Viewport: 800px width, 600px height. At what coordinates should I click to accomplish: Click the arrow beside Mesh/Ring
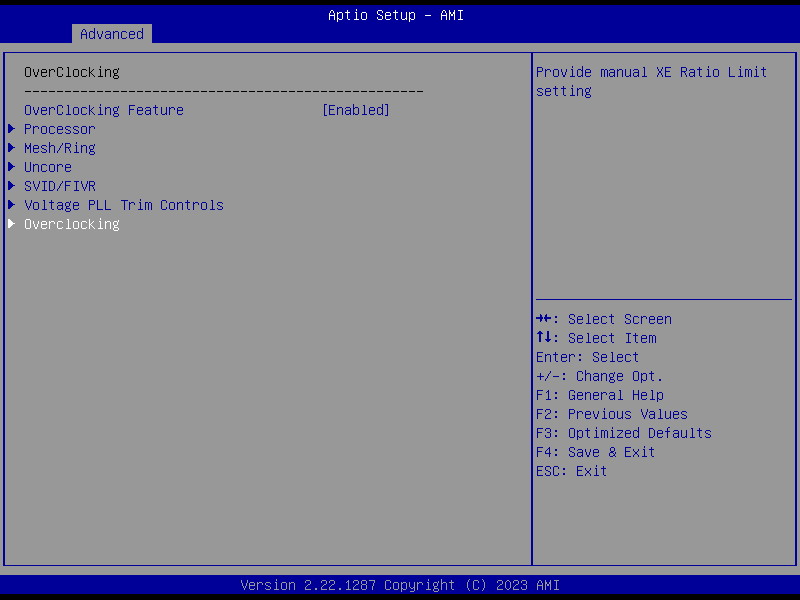(12, 147)
